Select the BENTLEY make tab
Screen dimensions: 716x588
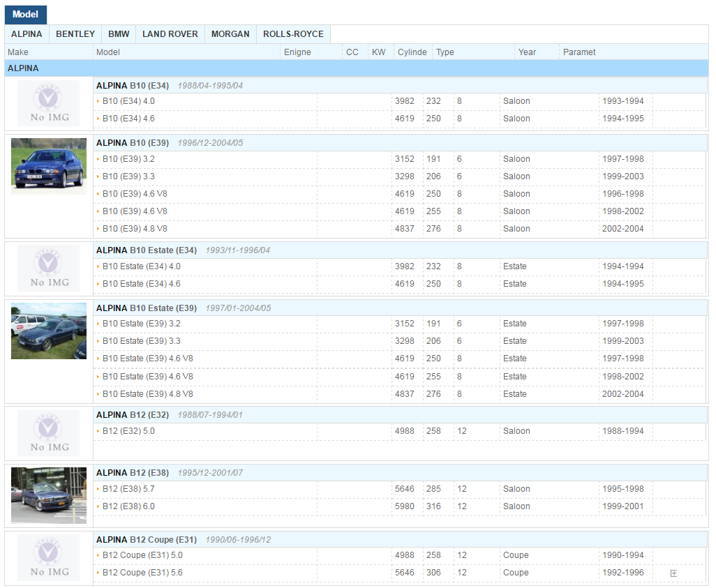point(75,34)
